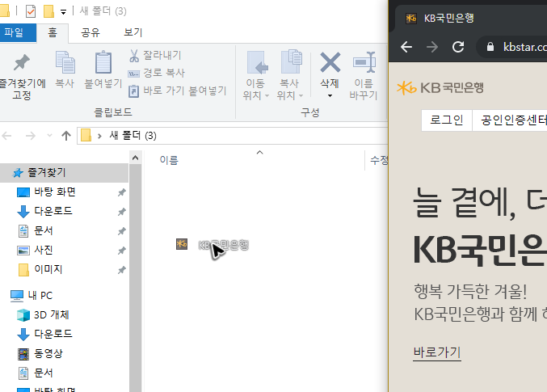Click the pin icon beside 이미지 folder
Screen dimensions: 547x392
pos(121,270)
